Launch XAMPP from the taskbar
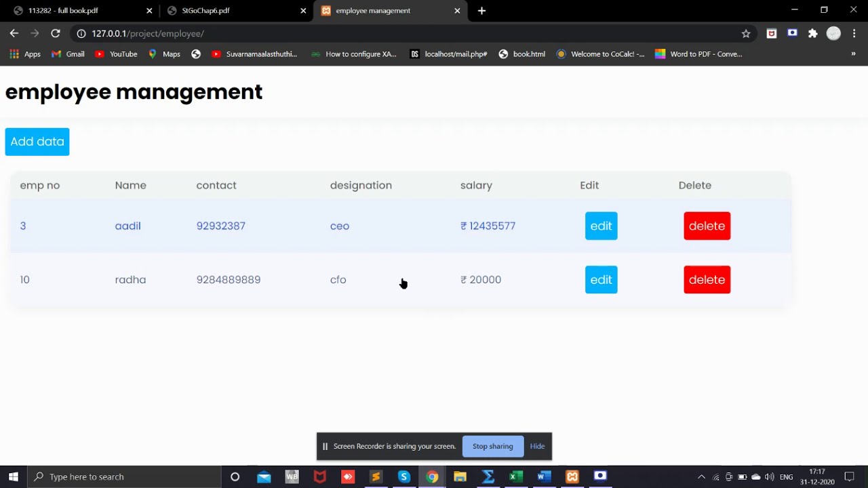The image size is (868, 488). click(572, 476)
